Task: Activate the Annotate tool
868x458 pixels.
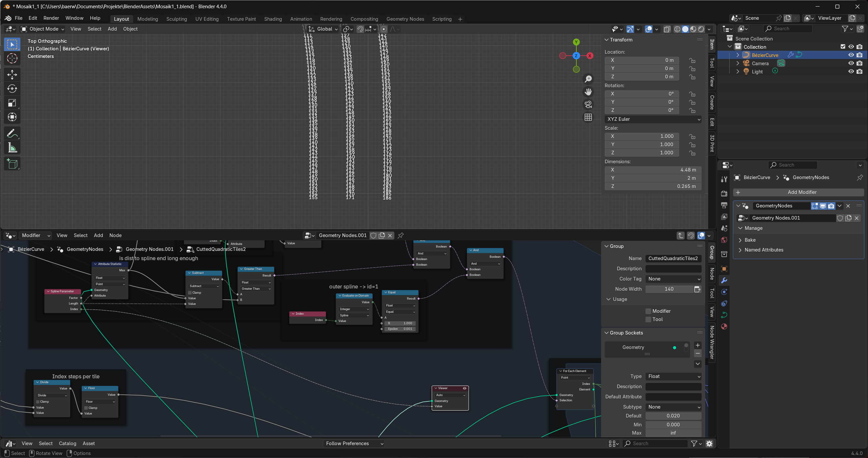Action: pos(12,134)
